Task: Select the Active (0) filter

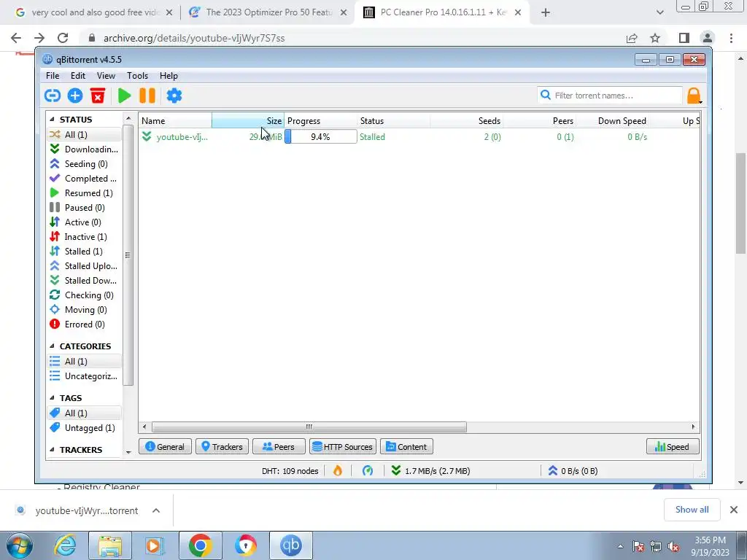Action: 85,222
